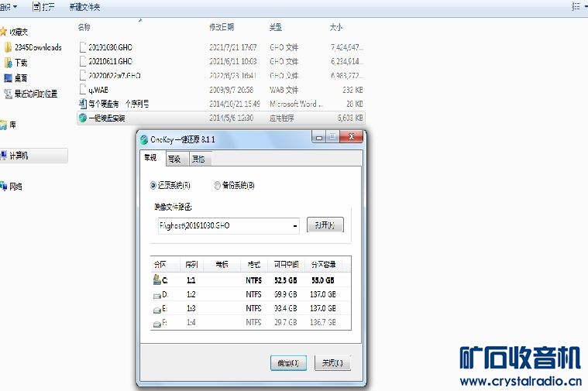Open the 计算机 icon in navigation pane

[x=3, y=155]
